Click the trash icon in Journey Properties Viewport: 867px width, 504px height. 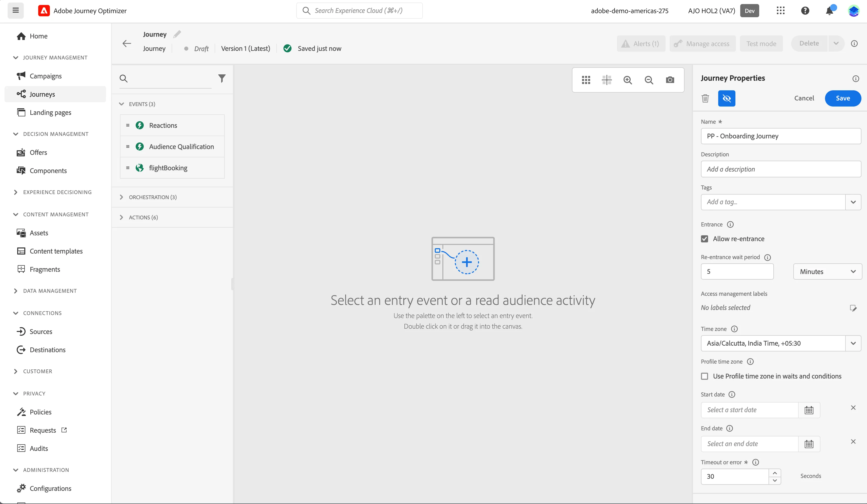(705, 98)
